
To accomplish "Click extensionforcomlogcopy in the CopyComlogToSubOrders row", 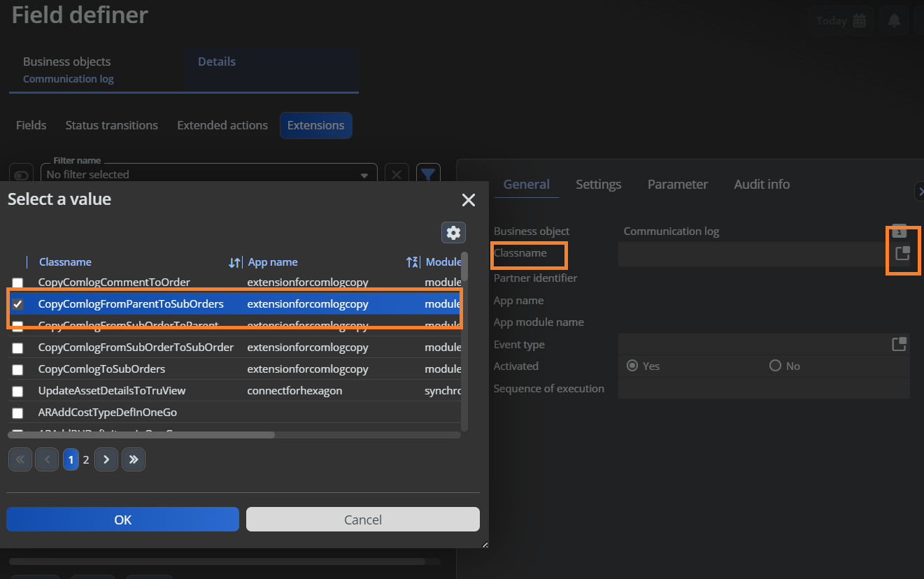I will [x=308, y=369].
